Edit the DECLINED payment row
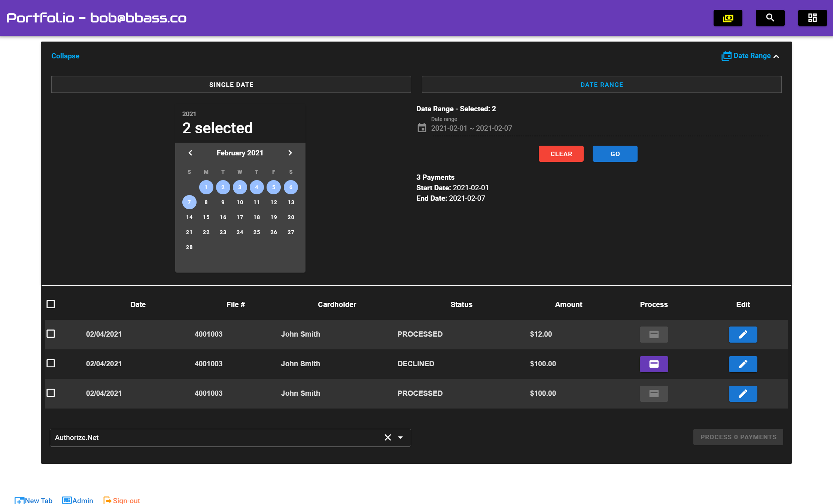 (x=742, y=364)
